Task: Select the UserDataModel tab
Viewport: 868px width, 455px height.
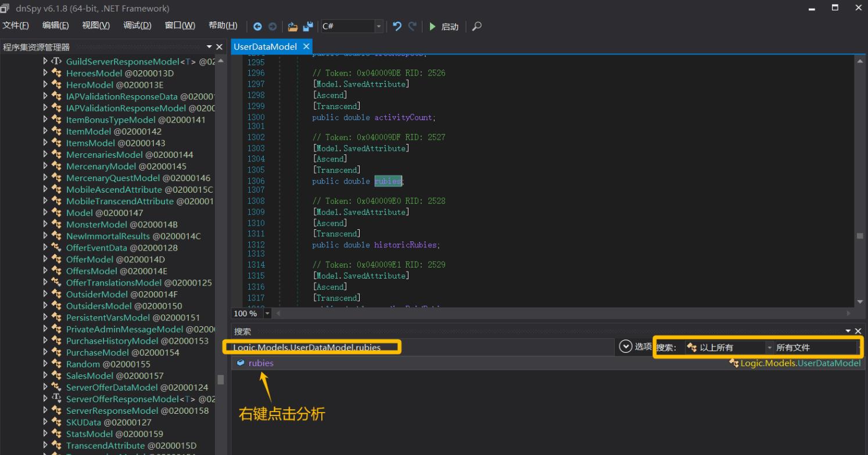Action: (x=266, y=46)
